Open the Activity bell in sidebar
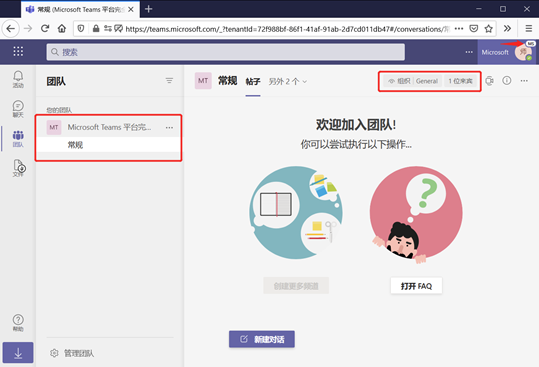This screenshot has height=367, width=539. [x=18, y=79]
